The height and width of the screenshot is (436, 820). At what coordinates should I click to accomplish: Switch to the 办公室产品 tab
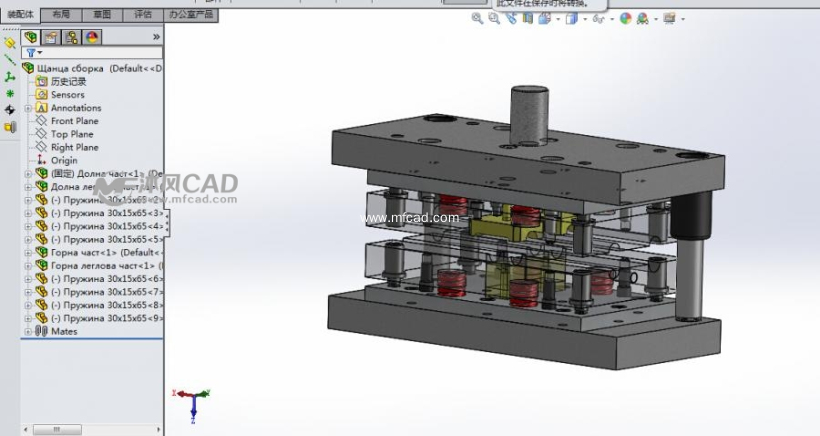190,15
